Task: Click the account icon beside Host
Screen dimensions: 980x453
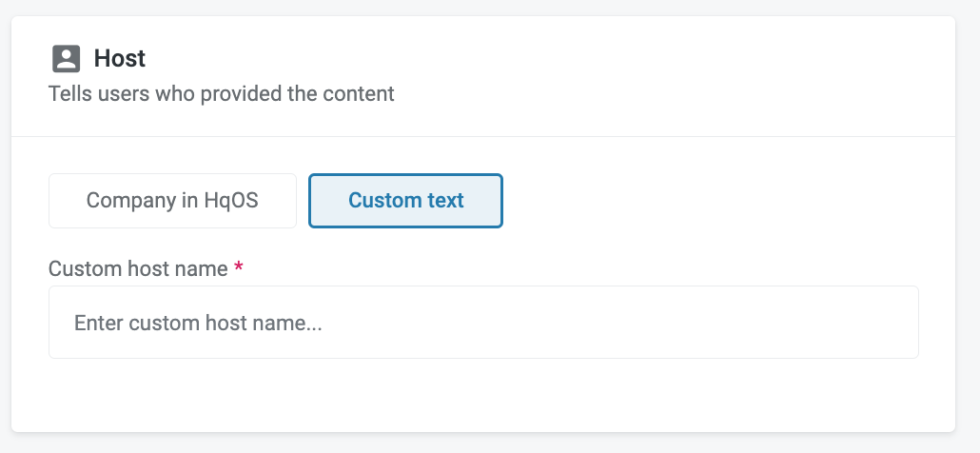Action: (66, 59)
